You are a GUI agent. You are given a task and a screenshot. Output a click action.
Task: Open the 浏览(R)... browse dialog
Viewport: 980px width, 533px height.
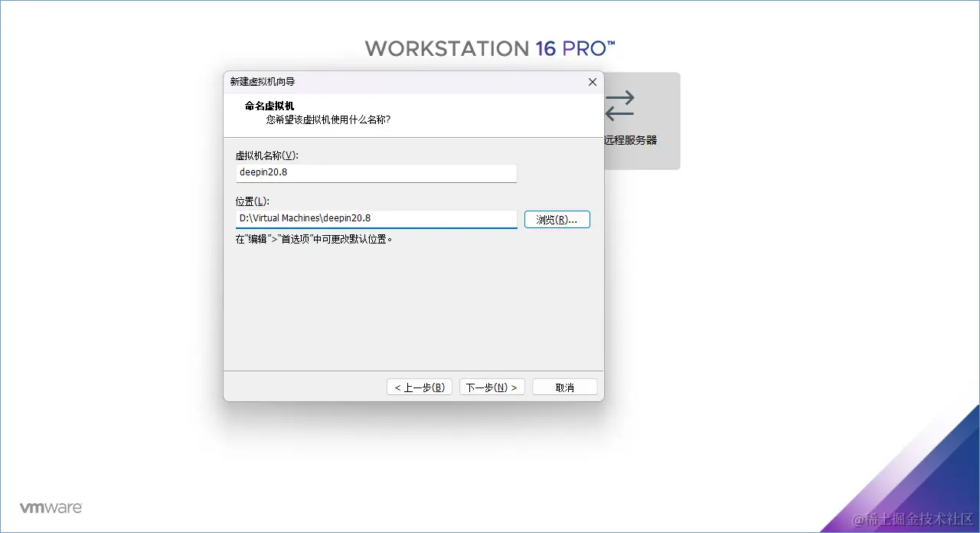[x=557, y=220]
